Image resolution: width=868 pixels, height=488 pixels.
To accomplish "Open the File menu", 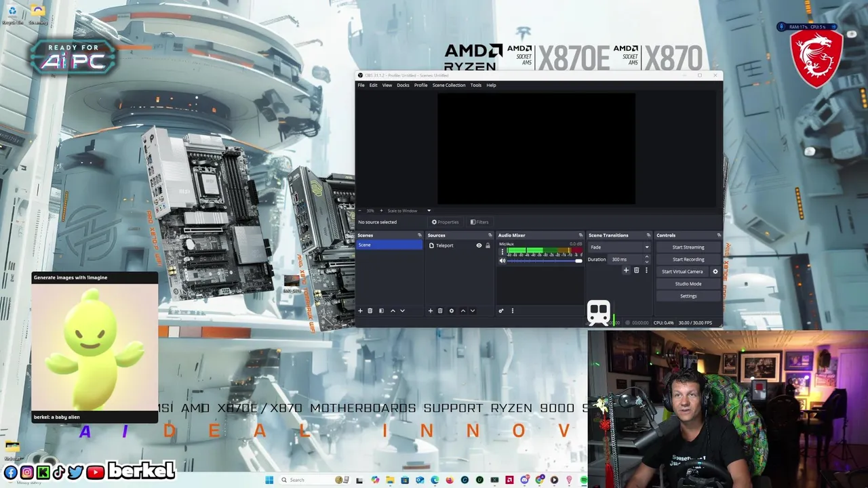I will click(361, 85).
